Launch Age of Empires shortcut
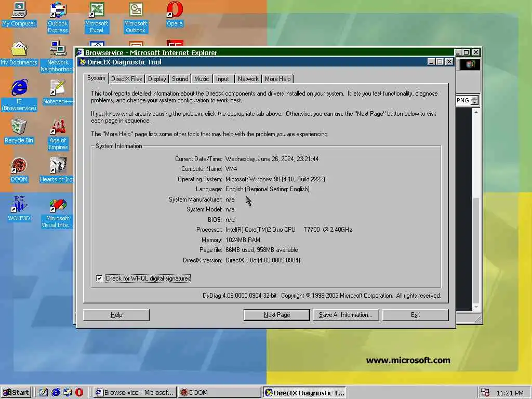The height and width of the screenshot is (399, 532). [58, 135]
